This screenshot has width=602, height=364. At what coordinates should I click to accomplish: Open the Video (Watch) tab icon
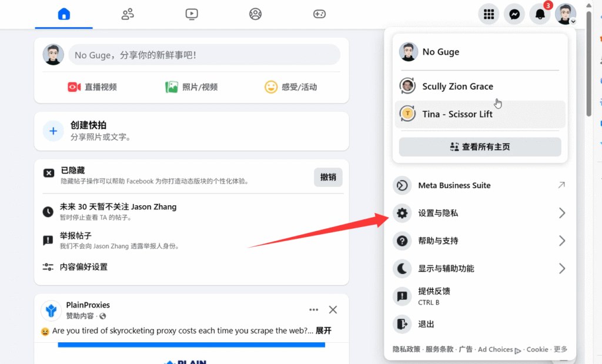pyautogui.click(x=191, y=14)
